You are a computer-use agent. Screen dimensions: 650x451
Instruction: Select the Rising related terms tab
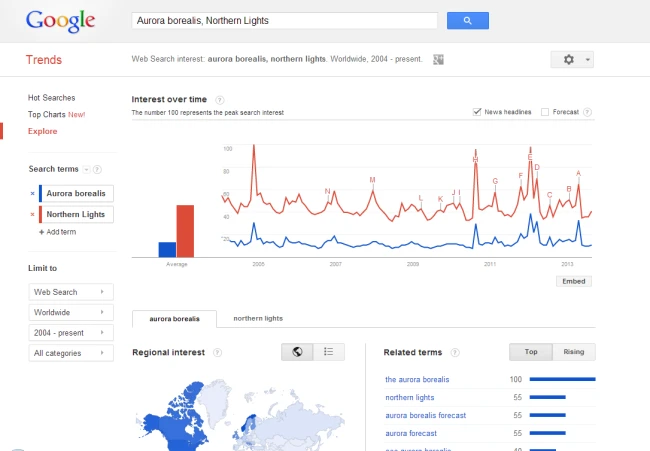pos(574,352)
